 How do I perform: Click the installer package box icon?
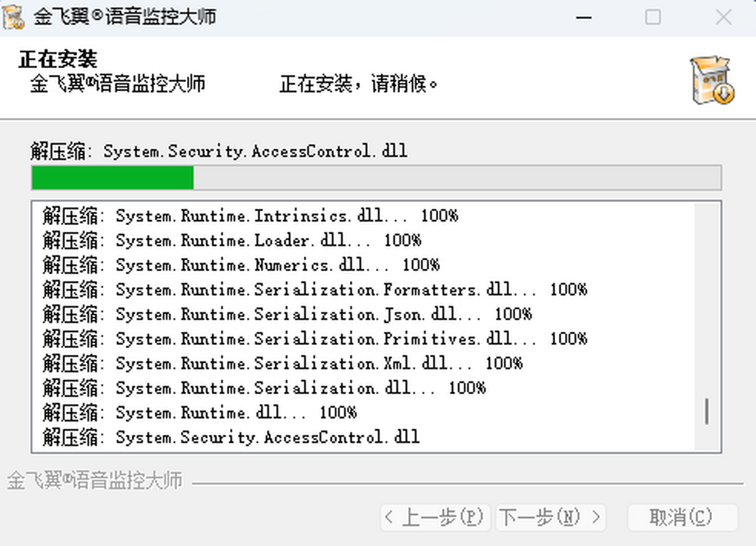pyautogui.click(x=712, y=79)
